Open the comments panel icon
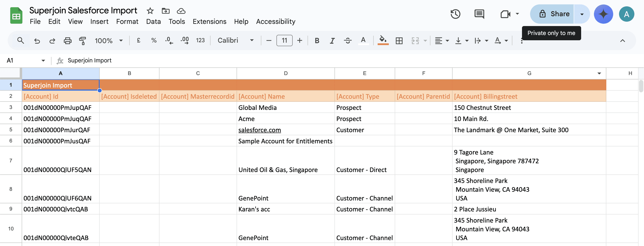 [x=479, y=14]
